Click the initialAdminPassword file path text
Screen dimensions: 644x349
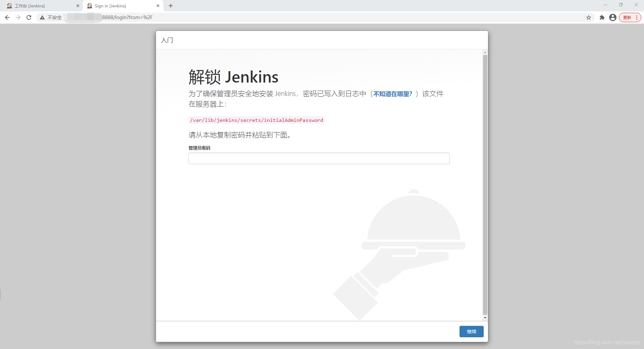click(x=257, y=120)
